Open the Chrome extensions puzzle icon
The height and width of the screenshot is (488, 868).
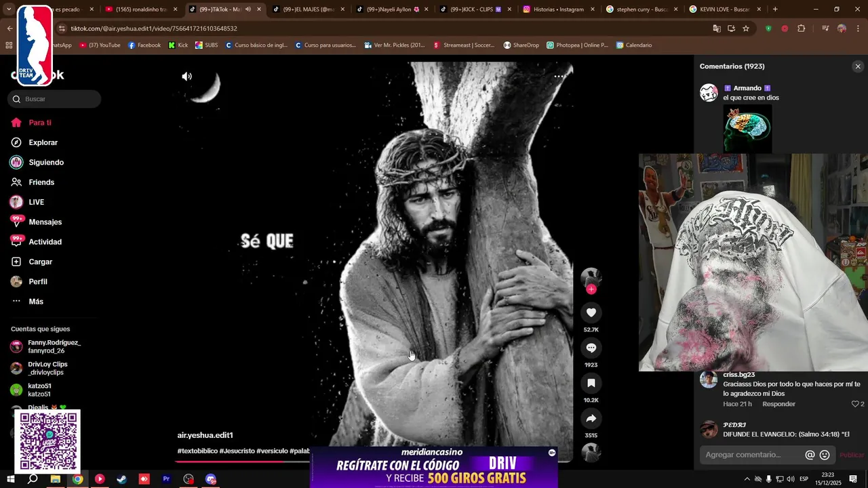point(802,28)
